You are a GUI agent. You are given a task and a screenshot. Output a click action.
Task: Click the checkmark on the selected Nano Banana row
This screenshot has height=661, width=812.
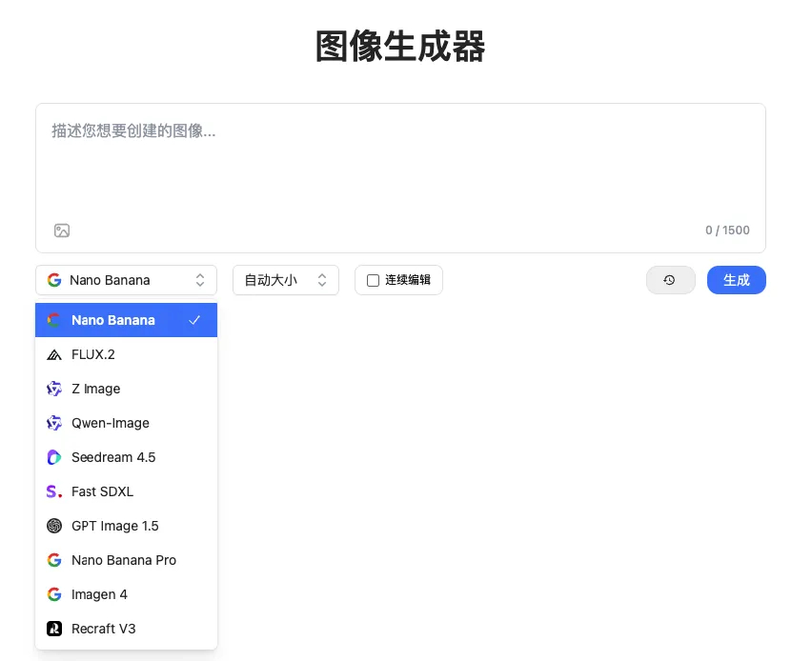point(194,320)
